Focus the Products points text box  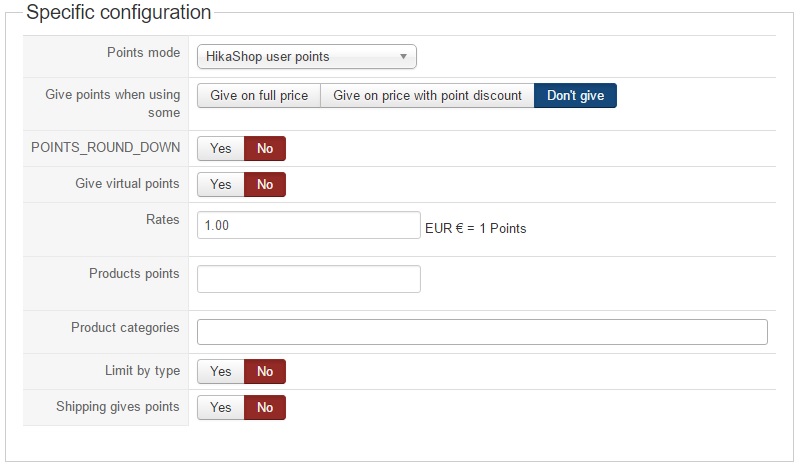coord(308,279)
